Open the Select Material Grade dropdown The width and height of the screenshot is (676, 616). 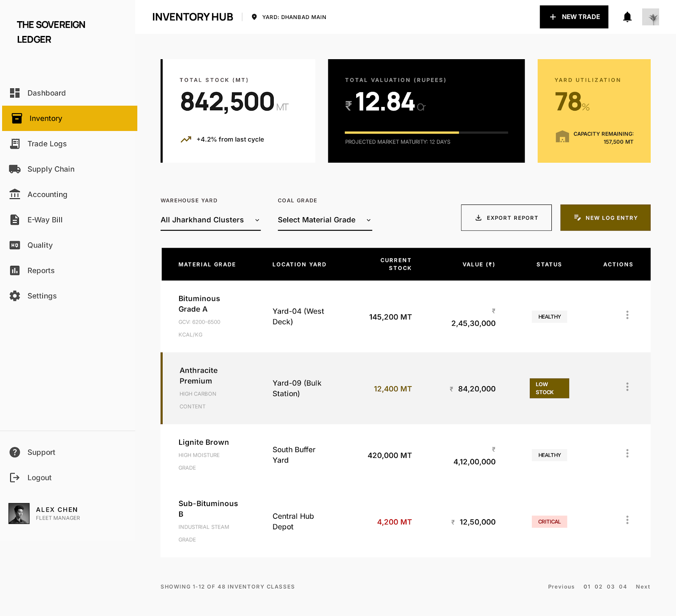tap(324, 220)
